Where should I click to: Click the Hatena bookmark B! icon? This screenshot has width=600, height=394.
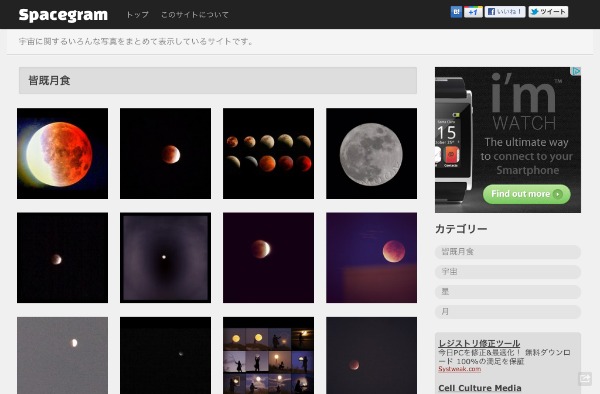(x=456, y=12)
